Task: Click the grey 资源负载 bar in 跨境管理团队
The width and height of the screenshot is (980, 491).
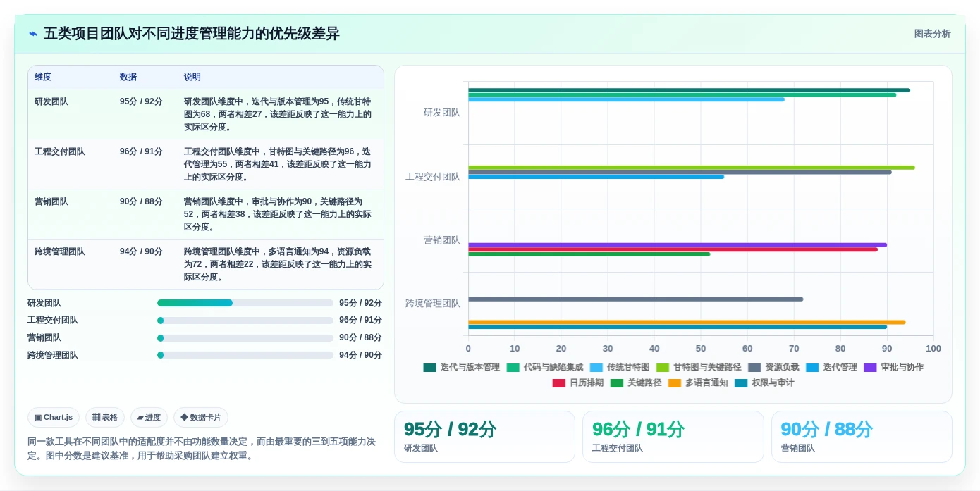Action: coord(635,299)
